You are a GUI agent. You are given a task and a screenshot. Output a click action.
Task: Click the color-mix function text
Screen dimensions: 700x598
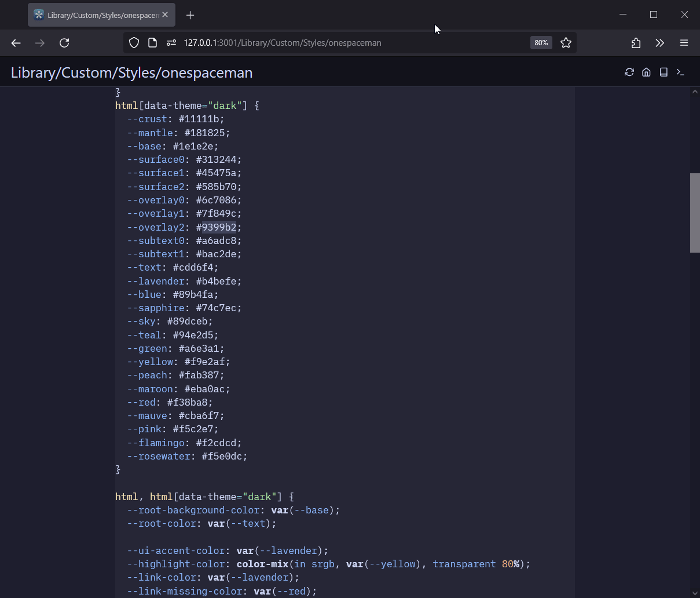coord(262,564)
